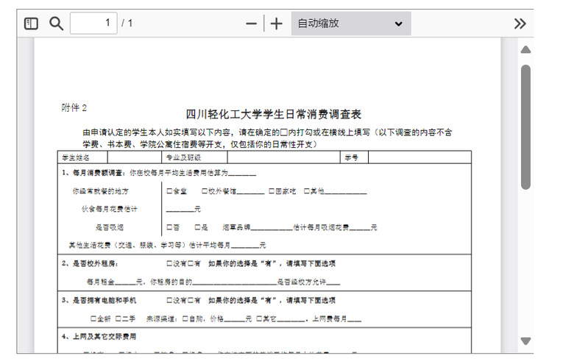Zoom in with the plus button
This screenshot has height=364, width=588.
pos(277,24)
